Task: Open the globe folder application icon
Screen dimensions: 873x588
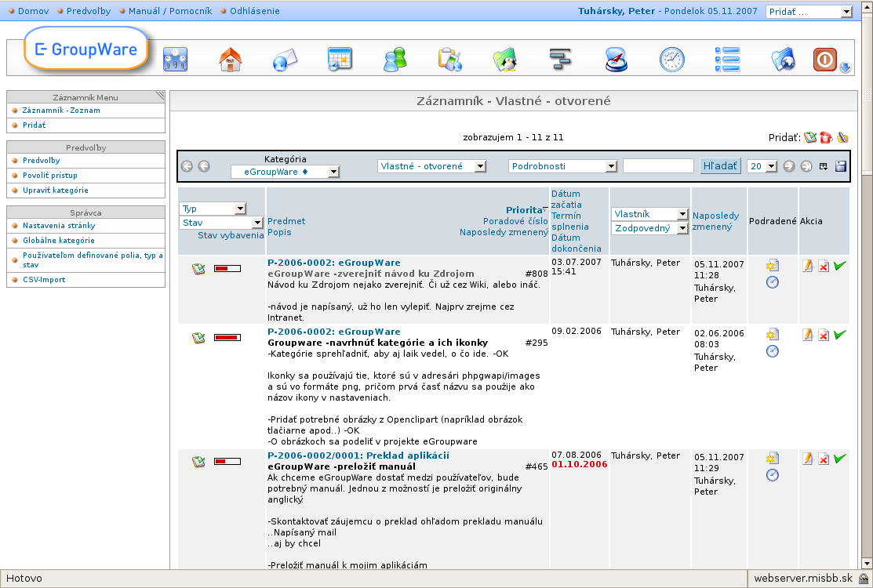Action: pyautogui.click(x=783, y=60)
